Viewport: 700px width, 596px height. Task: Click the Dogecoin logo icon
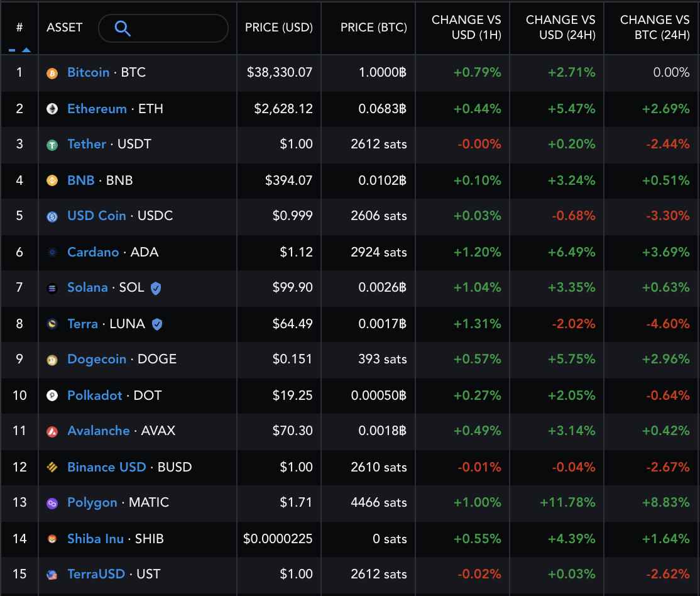pos(52,360)
